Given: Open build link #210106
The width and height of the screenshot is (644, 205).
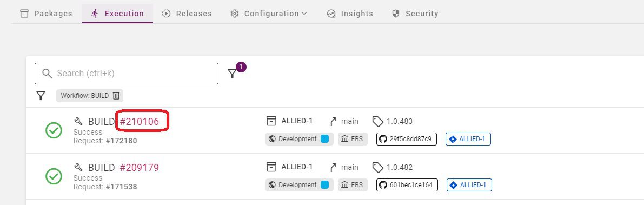Looking at the screenshot, I should coord(139,122).
